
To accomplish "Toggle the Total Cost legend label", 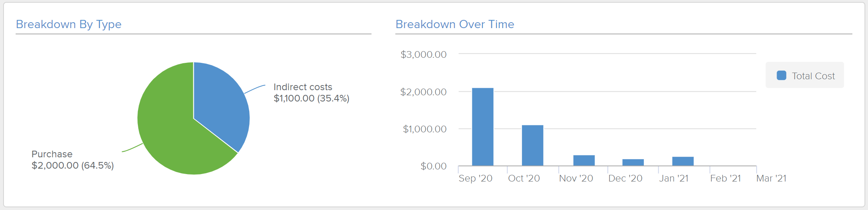I will point(813,76).
